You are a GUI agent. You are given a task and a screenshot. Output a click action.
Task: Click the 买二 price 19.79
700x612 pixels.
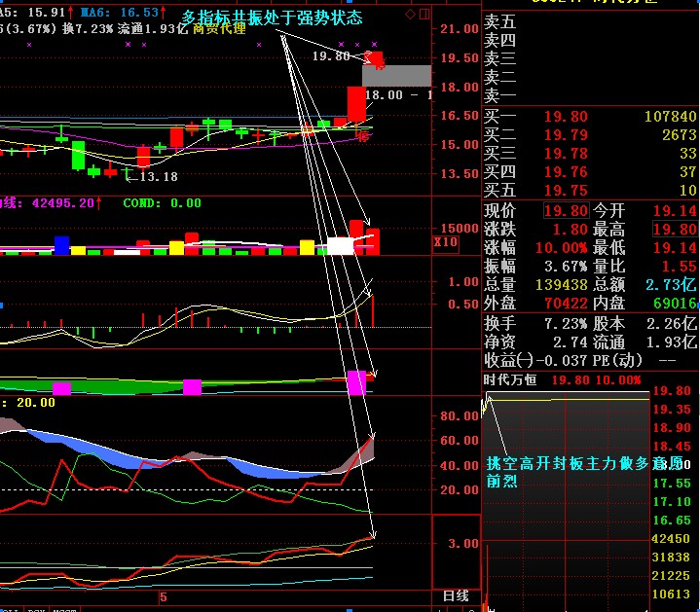point(566,135)
